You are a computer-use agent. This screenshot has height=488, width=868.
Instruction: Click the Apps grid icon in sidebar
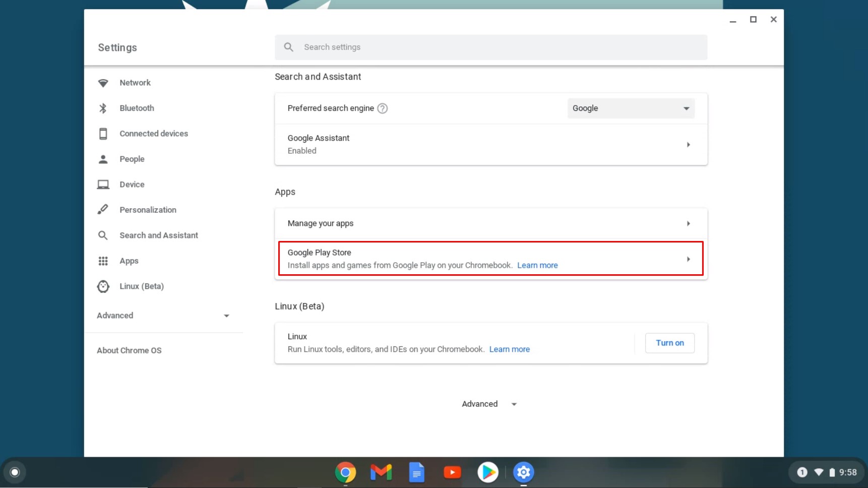[x=103, y=261]
